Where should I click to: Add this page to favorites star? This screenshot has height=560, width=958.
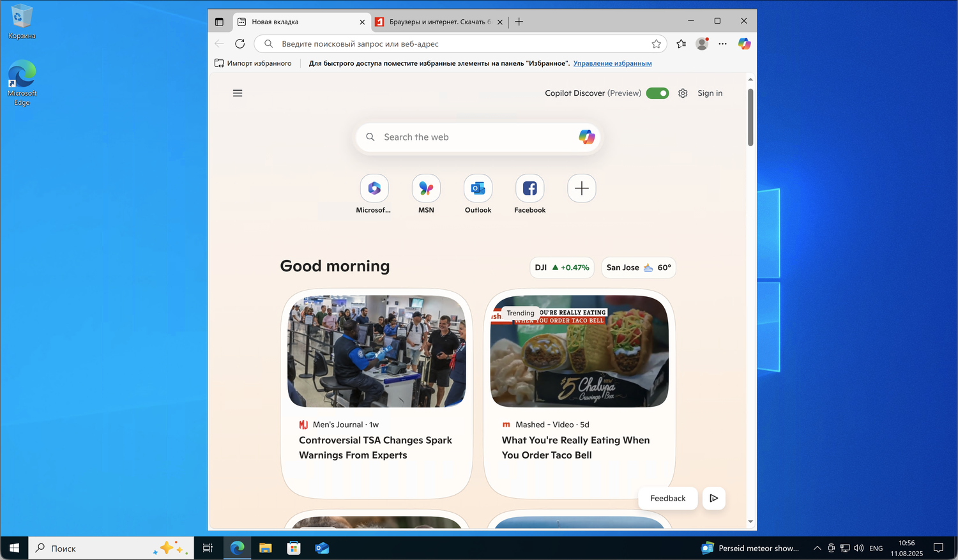[657, 43]
